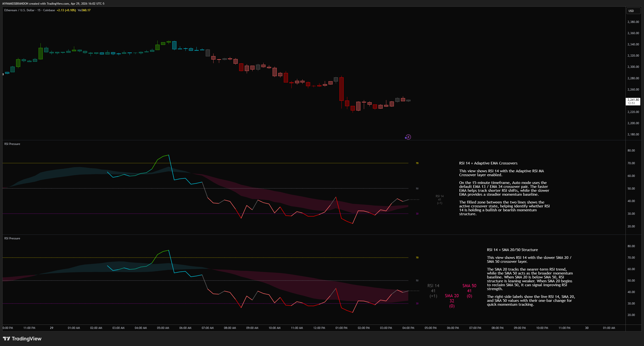Click the 'RSI 14 + Adaptive EMA Crossovers' heading
Image resolution: width=644 pixels, height=346 pixels.
[x=488, y=163]
